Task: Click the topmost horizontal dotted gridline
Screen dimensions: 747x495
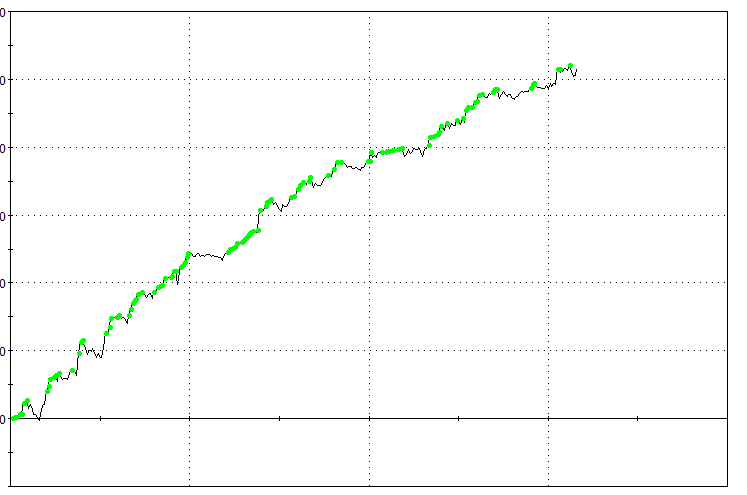Action: (300, 79)
